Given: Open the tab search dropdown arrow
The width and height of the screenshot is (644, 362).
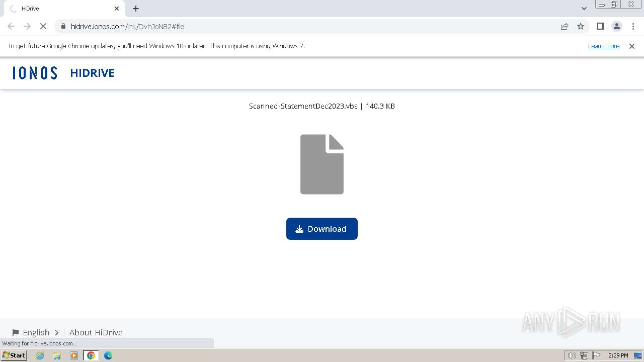Looking at the screenshot, I should [x=584, y=9].
